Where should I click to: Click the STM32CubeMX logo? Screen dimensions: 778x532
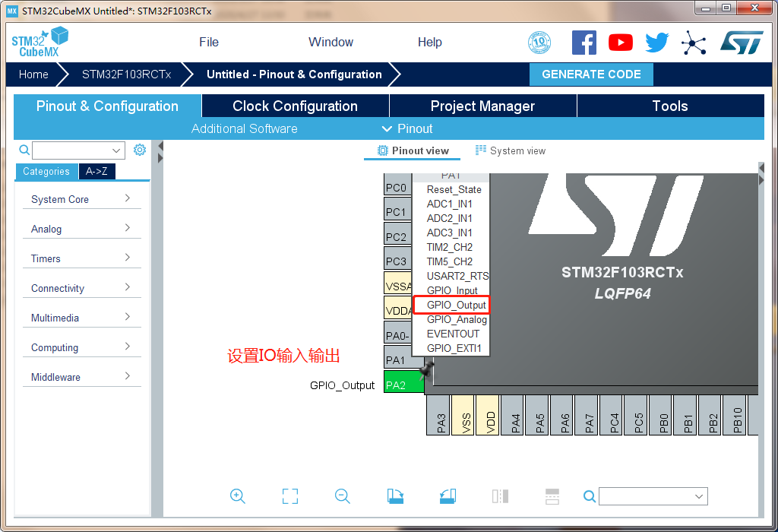tap(40, 43)
